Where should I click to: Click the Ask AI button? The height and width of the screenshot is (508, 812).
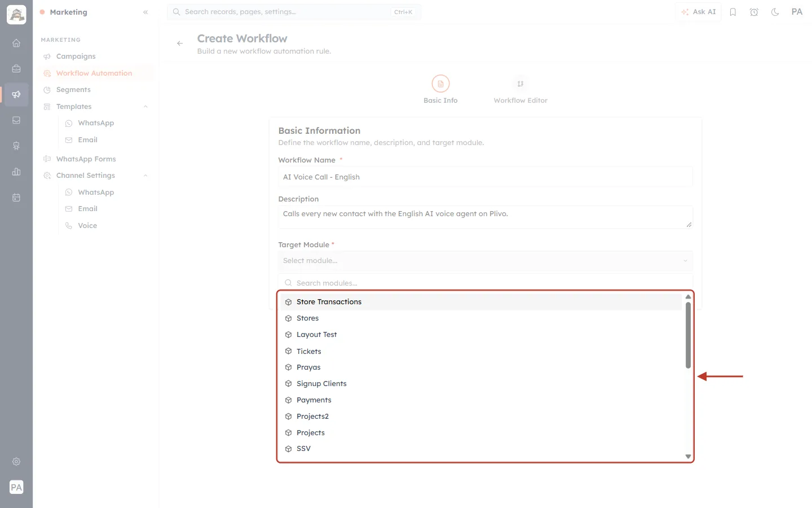click(698, 12)
